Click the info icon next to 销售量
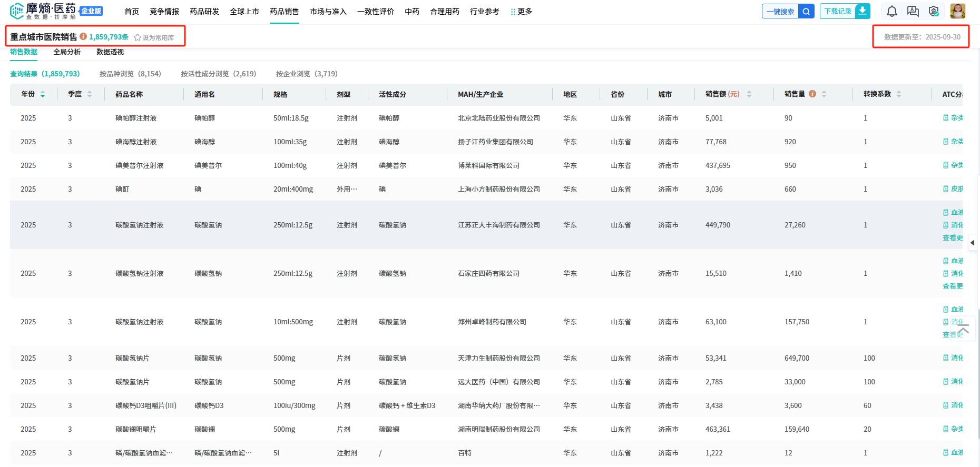980x467 pixels. click(812, 94)
